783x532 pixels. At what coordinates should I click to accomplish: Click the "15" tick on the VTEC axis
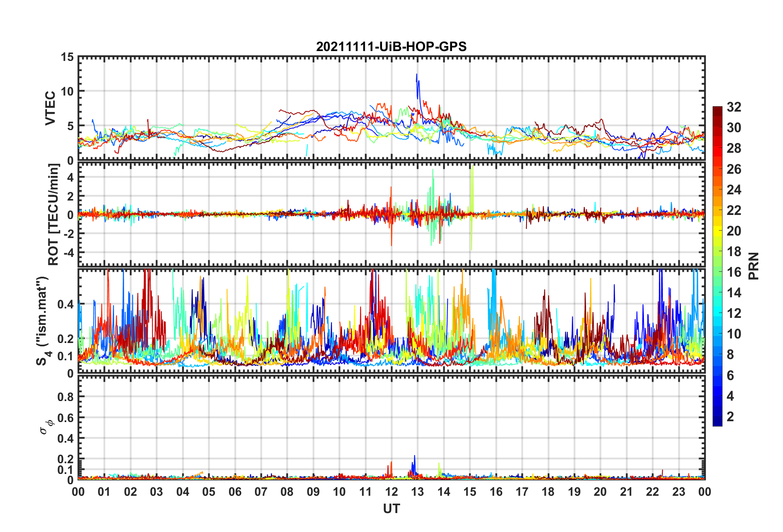[68, 57]
